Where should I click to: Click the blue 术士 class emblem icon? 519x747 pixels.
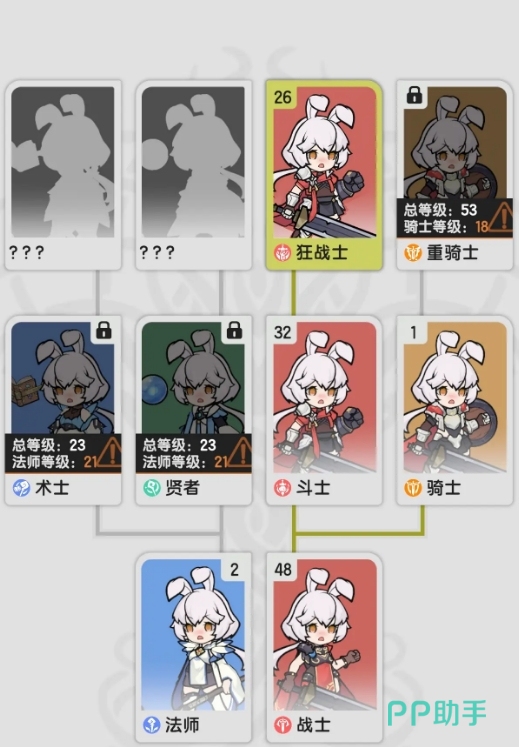(21, 488)
